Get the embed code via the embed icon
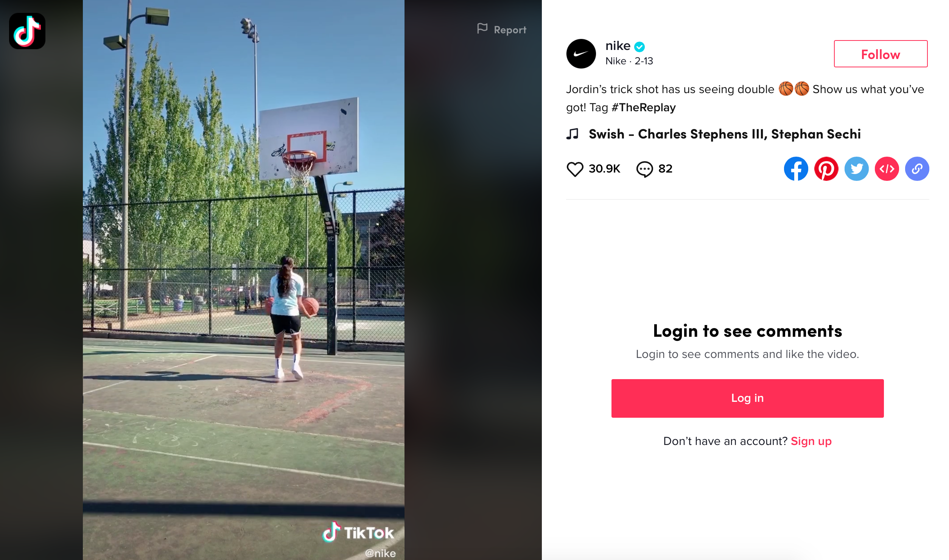Screen dimensions: 949x560 887,169
